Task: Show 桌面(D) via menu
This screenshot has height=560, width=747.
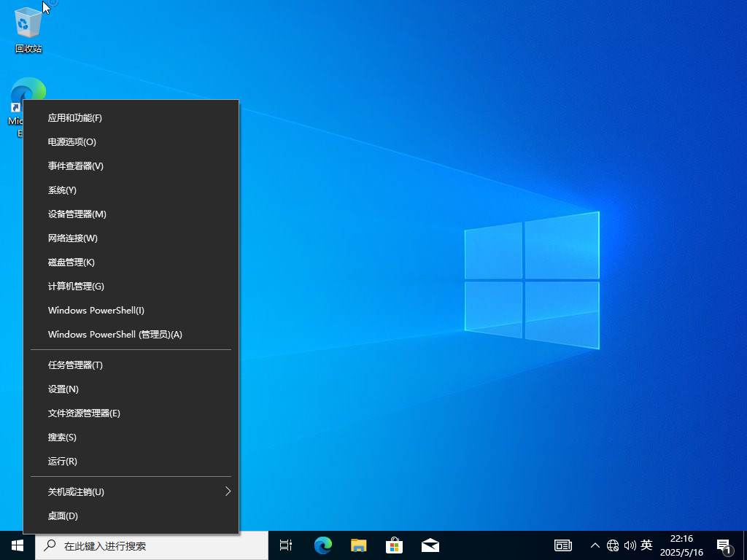Action: coord(131,516)
